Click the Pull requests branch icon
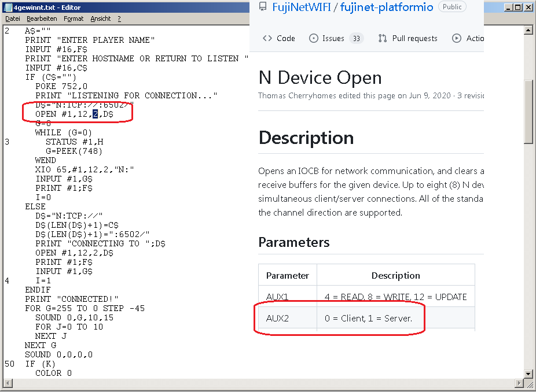 [x=383, y=38]
